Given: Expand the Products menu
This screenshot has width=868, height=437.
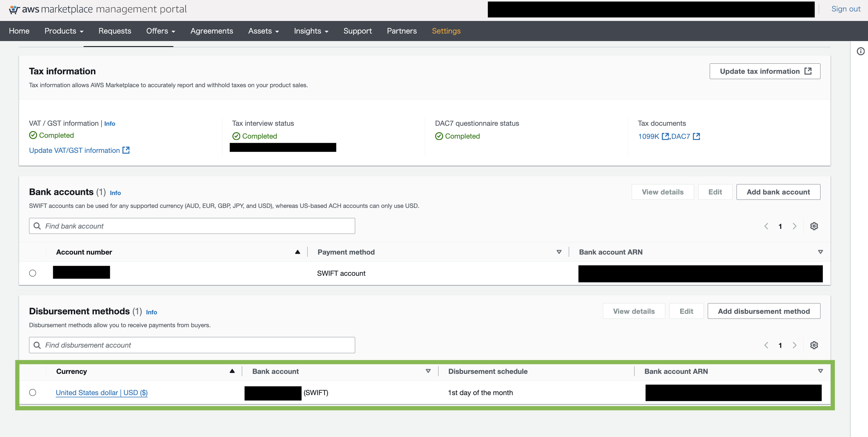Looking at the screenshot, I should [x=64, y=31].
